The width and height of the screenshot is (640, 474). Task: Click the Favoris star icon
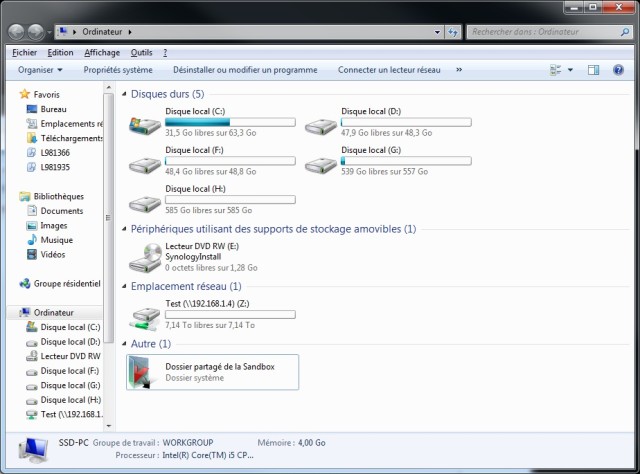(x=24, y=94)
